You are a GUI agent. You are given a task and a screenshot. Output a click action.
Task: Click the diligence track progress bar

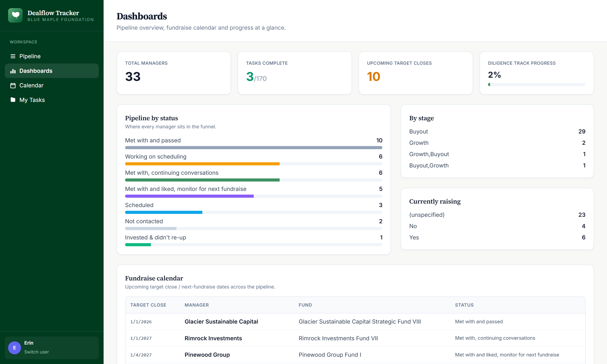point(537,85)
